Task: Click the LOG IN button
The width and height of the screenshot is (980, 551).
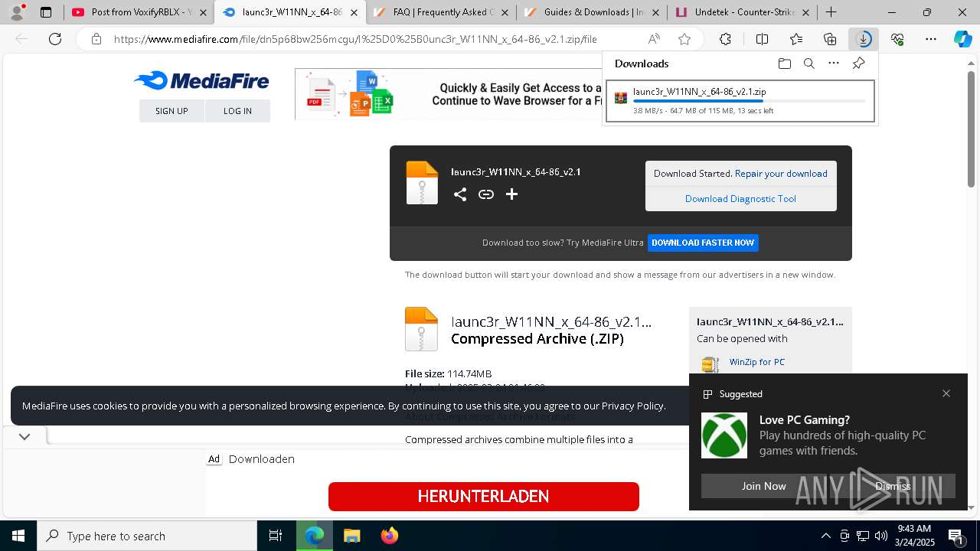Action: [237, 111]
